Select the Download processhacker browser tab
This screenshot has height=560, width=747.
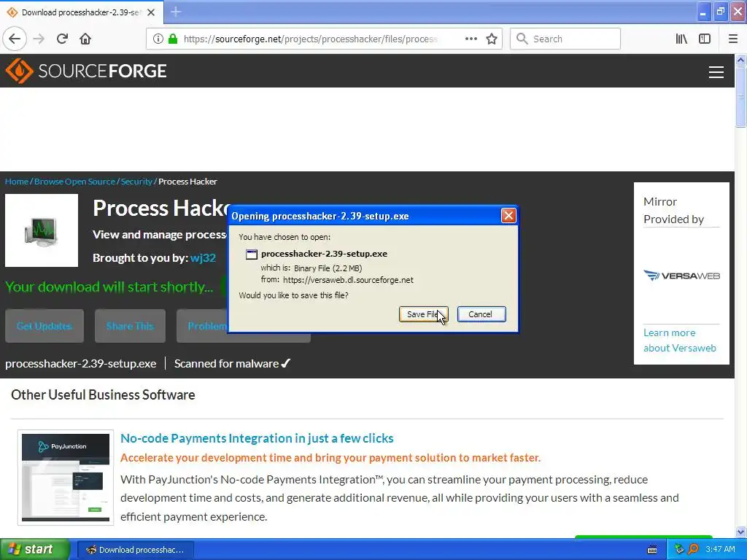(x=82, y=12)
